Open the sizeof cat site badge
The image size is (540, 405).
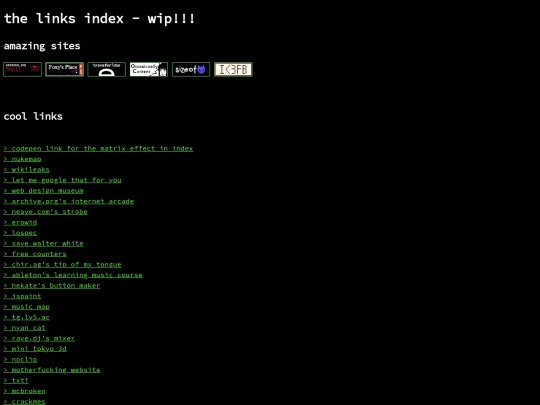191,70
